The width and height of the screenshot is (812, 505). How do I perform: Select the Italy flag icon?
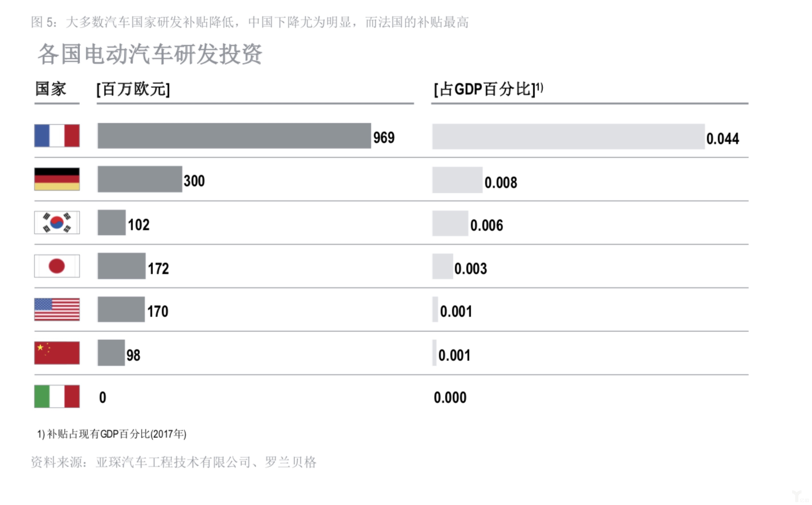pos(57,396)
